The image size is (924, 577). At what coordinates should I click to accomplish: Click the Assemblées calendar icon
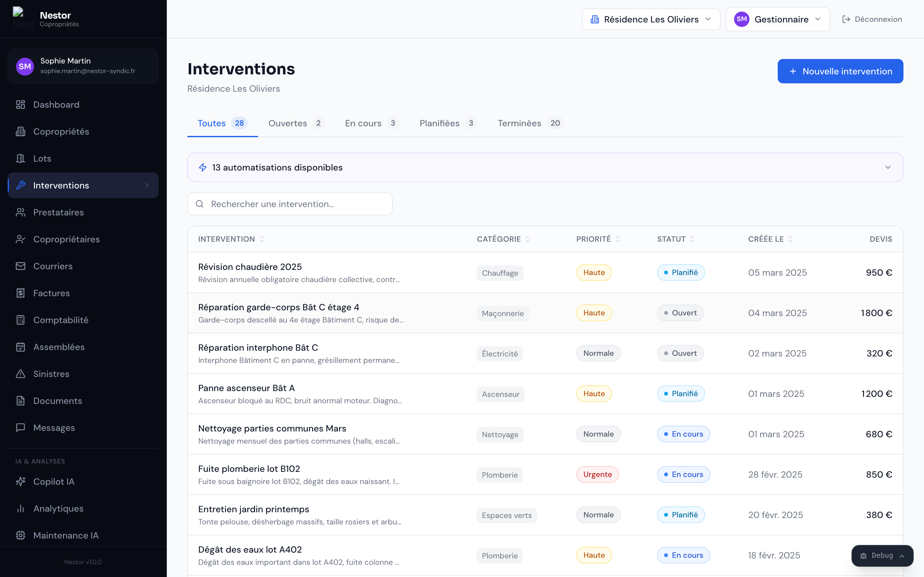coord(21,347)
